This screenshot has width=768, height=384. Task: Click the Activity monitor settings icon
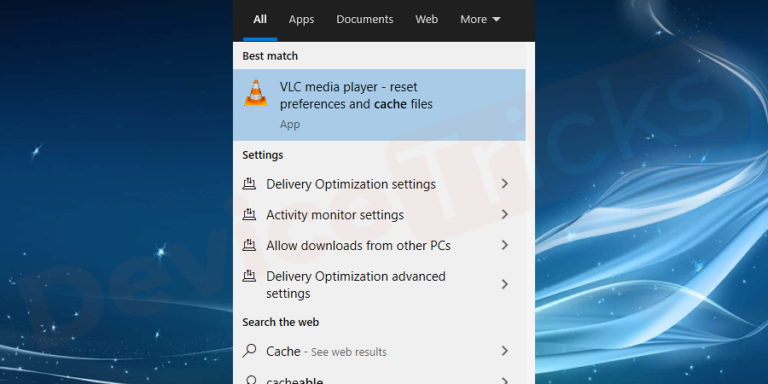click(249, 215)
